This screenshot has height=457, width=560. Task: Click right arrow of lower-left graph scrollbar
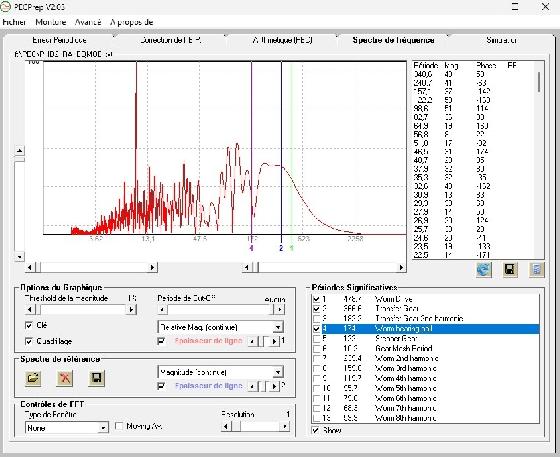152,267
